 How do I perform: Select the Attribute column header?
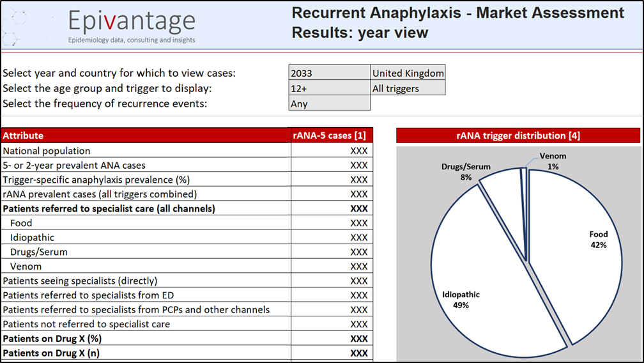click(146, 135)
